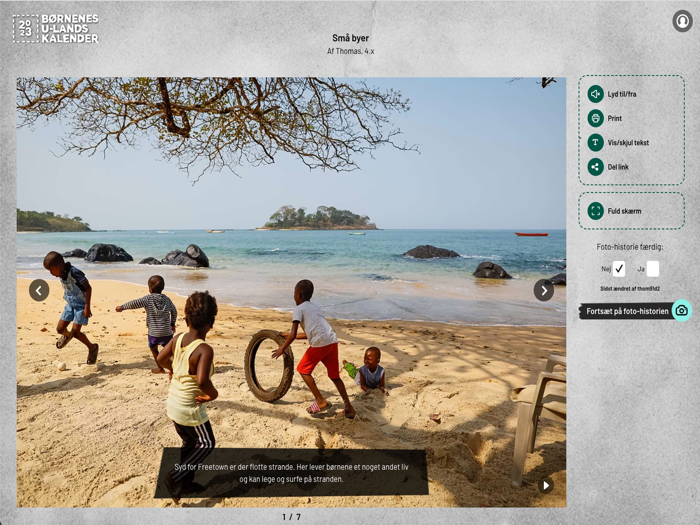The image size is (700, 525).
Task: Enter fullscreen with the Fuld skærm icon
Action: click(595, 211)
